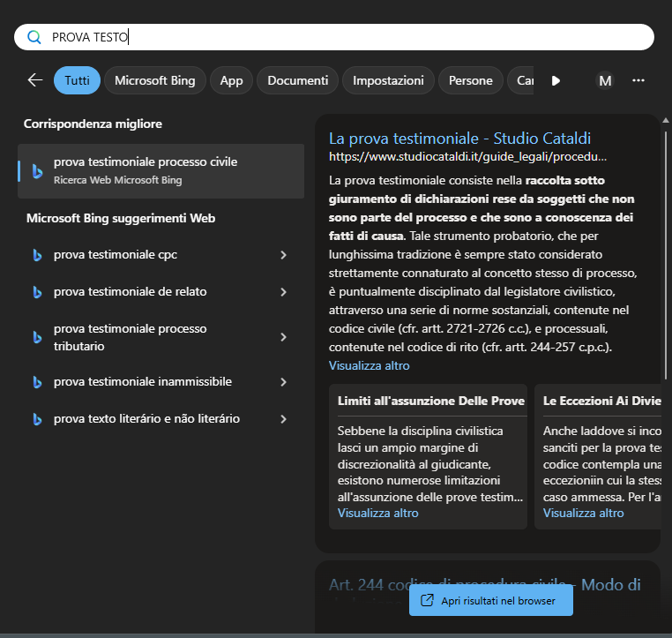Select suggestion 'prova texto literário e não literário'

tap(161, 419)
